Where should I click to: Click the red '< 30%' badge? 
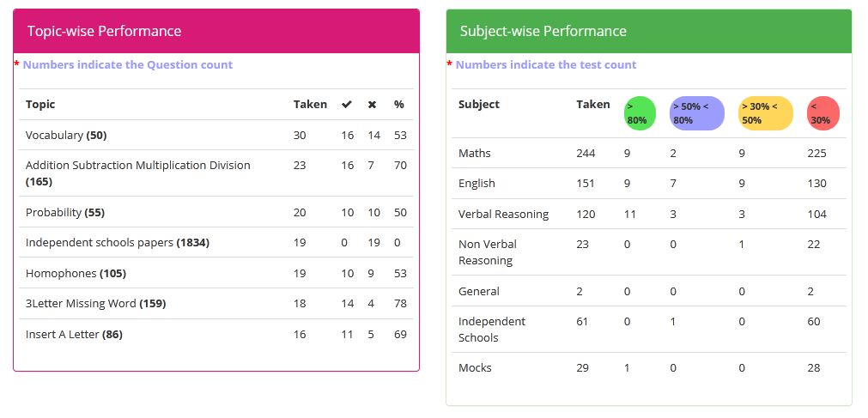pos(823,113)
